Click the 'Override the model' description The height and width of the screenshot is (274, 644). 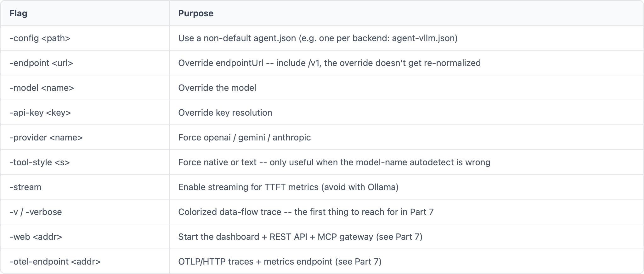(217, 88)
